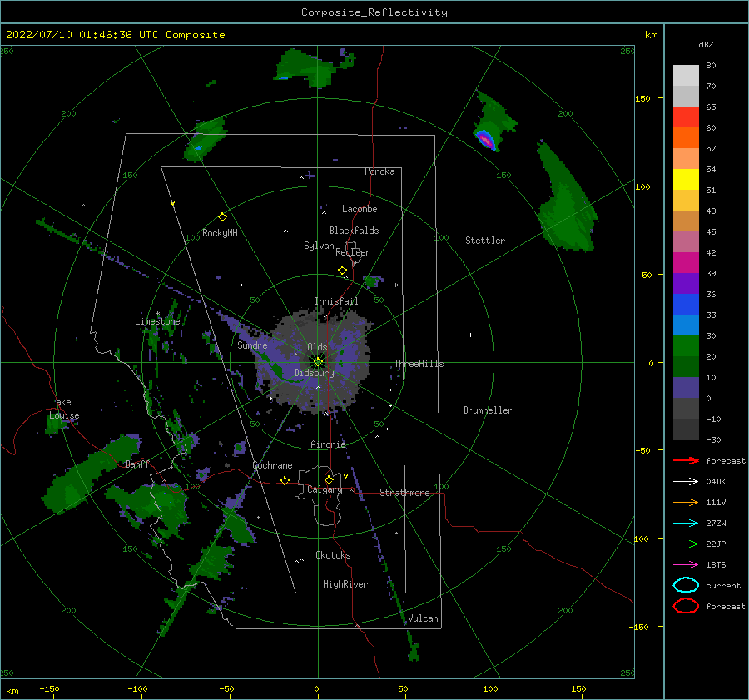Screen dimensions: 749x700
Task: Click the bright yellow swatch in dBZ legend
Action: click(686, 180)
